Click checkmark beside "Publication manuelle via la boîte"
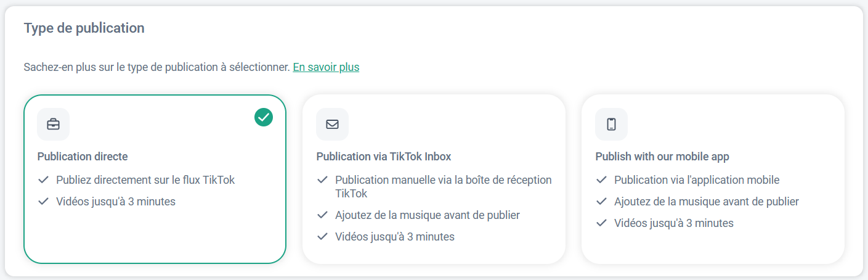Screen dimensions: 868x280 click(x=322, y=180)
